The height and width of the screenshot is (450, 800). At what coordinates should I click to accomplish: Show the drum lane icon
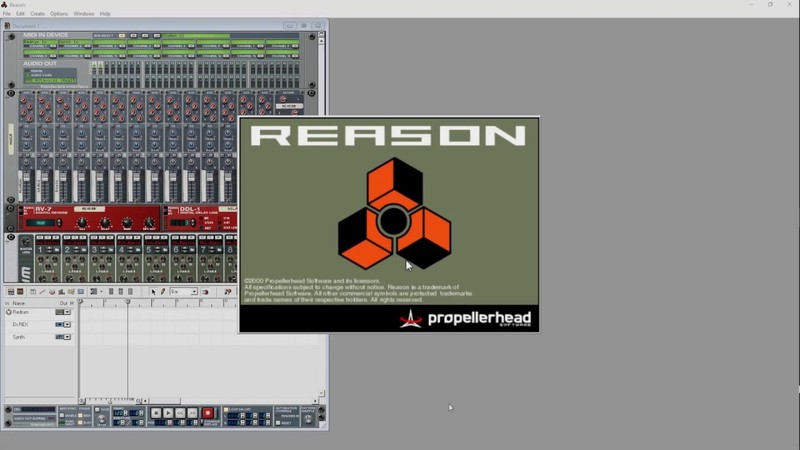tap(52, 292)
